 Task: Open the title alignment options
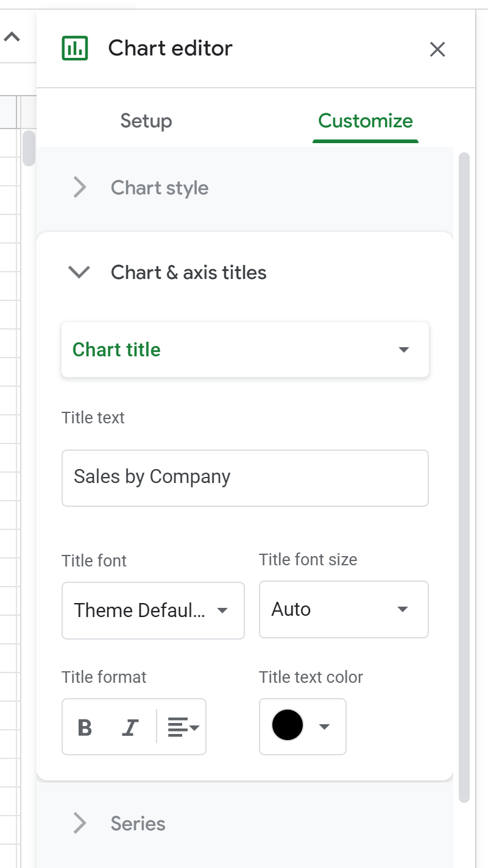pyautogui.click(x=183, y=727)
